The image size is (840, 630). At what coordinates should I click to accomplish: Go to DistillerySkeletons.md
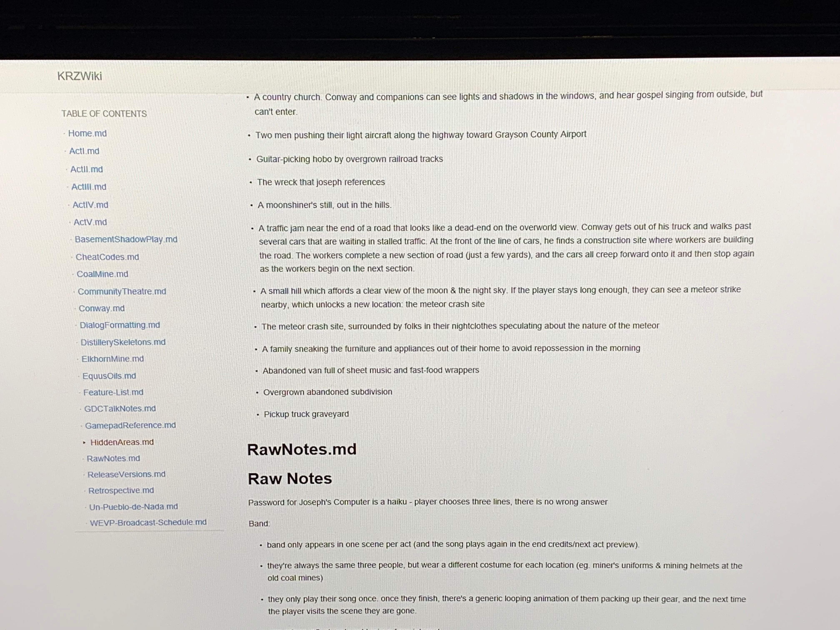(123, 342)
